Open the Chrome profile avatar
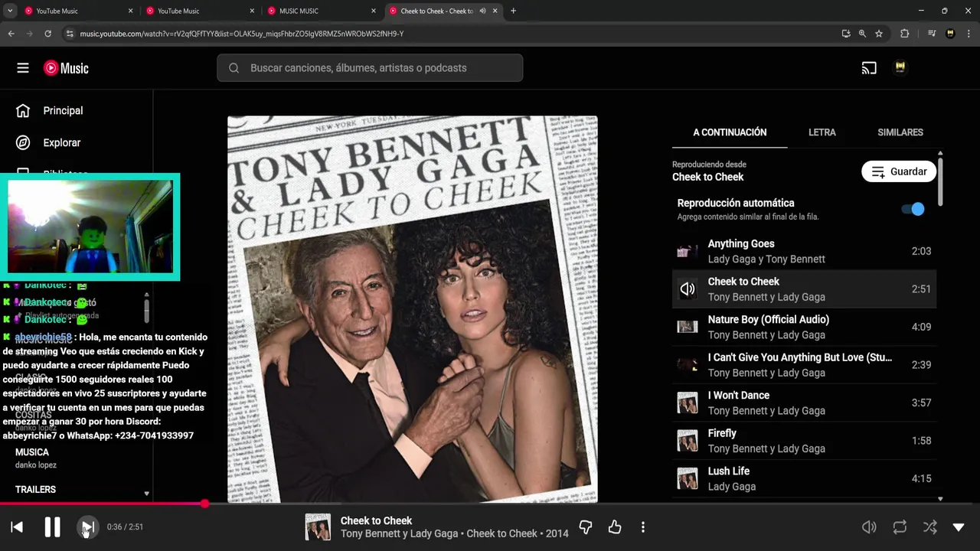The height and width of the screenshot is (551, 980). [x=950, y=34]
